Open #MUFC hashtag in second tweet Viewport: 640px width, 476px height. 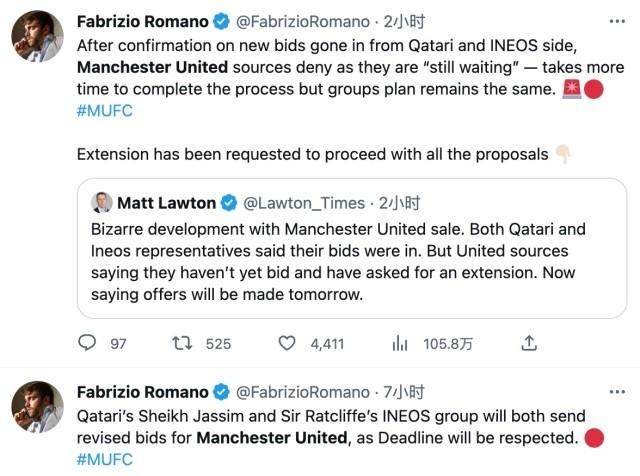104,459
